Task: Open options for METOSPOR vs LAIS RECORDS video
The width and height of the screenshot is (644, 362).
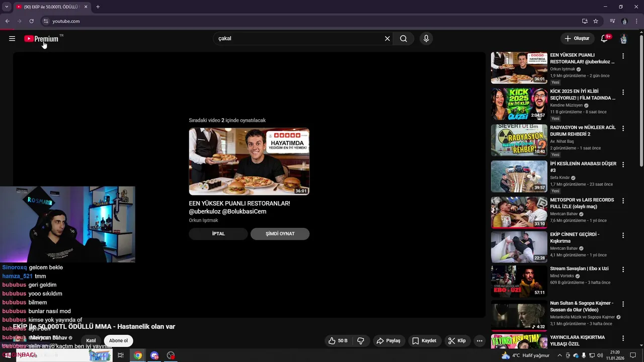Action: [x=623, y=201]
